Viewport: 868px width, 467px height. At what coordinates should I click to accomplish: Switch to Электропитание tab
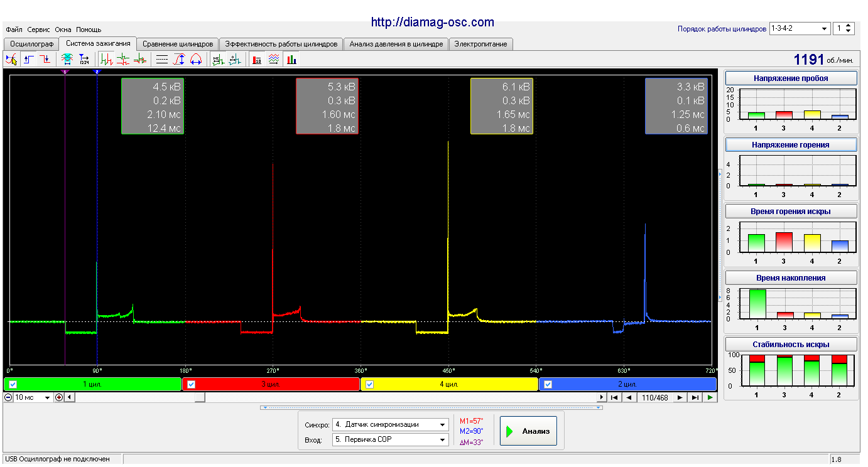click(481, 44)
